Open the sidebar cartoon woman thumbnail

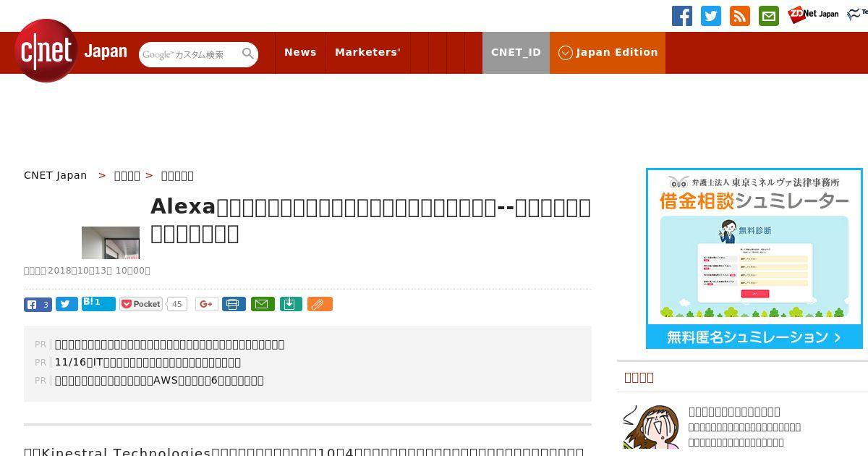[x=651, y=427]
